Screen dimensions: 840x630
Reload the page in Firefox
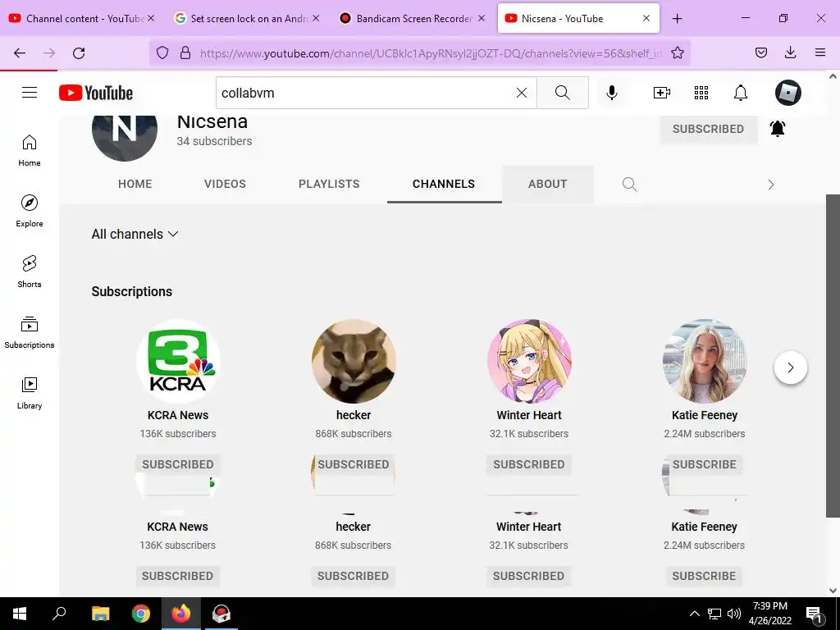coord(79,53)
